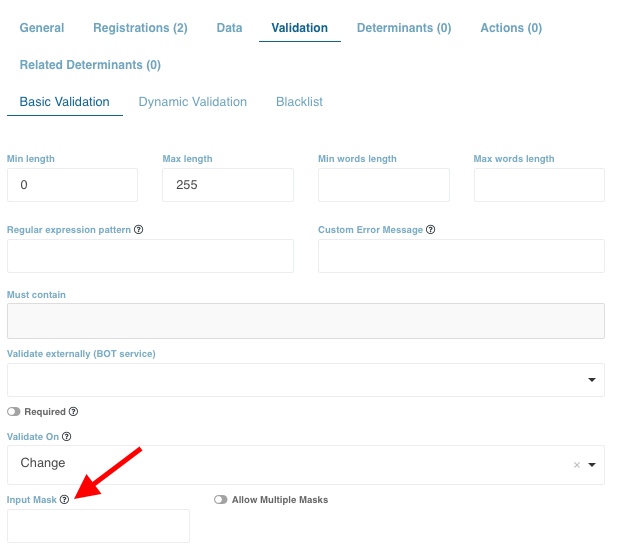Click the Max length field showing 255
Image resolution: width=622 pixels, height=552 pixels.
228,185
